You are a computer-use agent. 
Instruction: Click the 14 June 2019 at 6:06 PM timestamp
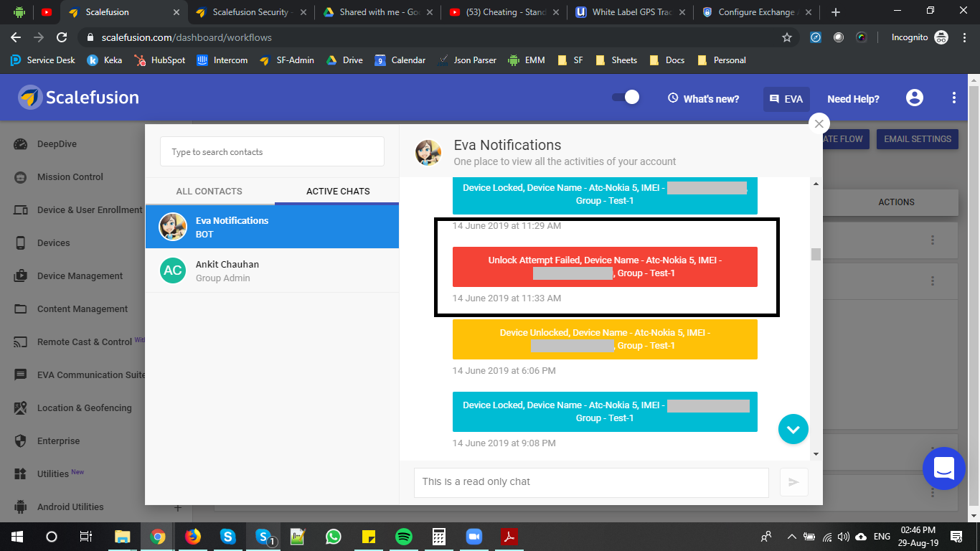(504, 371)
